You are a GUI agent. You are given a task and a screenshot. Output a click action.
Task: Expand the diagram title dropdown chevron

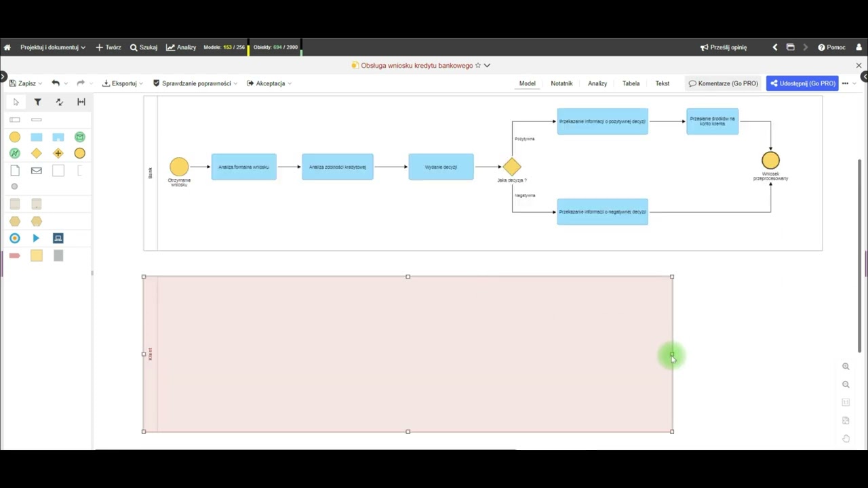pos(487,66)
